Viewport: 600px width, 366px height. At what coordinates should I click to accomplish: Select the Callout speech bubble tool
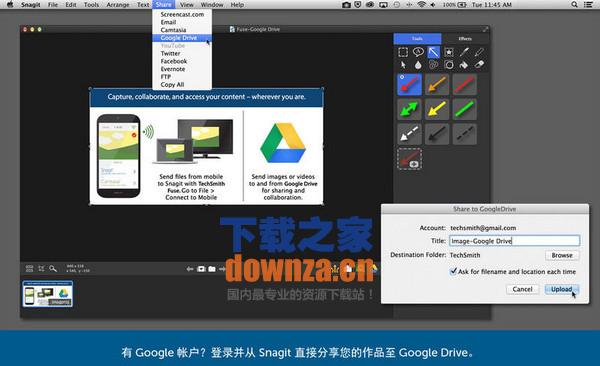point(418,52)
